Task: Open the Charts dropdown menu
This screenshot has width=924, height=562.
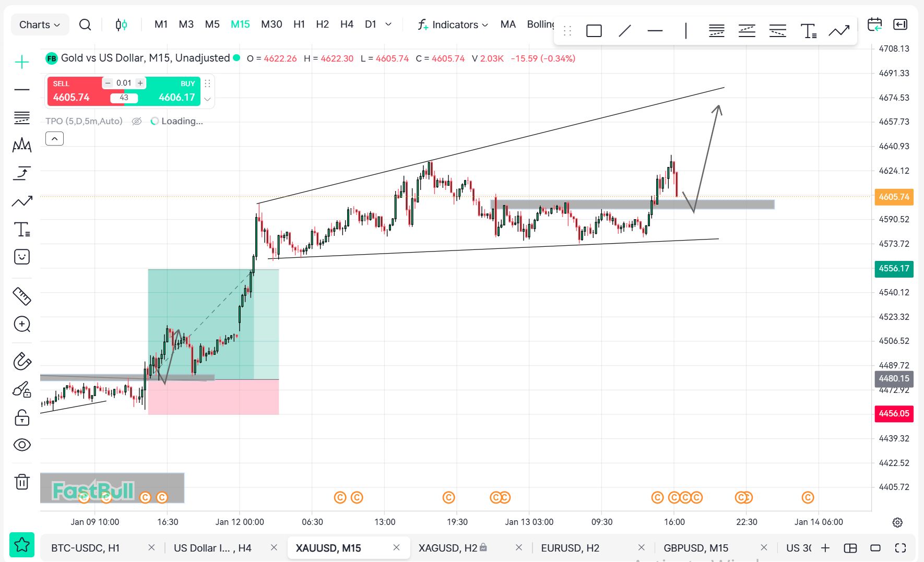Action: coord(40,25)
